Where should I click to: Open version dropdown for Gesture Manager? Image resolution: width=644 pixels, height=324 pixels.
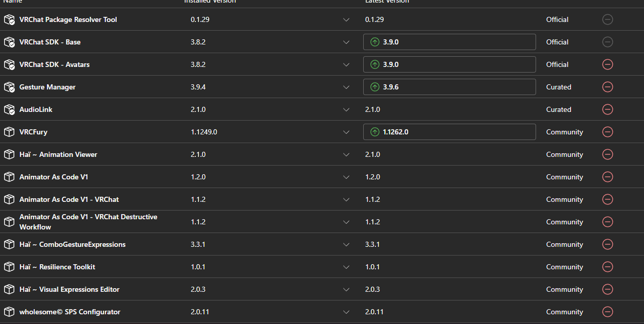pyautogui.click(x=346, y=87)
